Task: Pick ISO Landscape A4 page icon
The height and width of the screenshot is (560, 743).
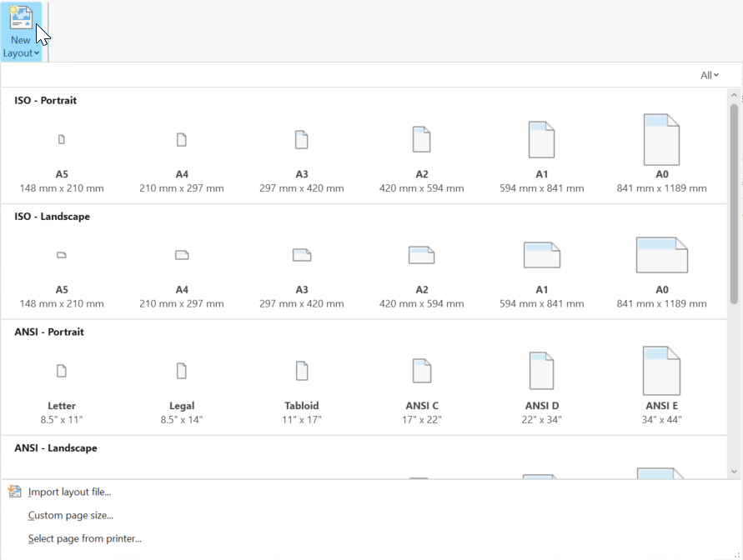Action: click(x=182, y=255)
